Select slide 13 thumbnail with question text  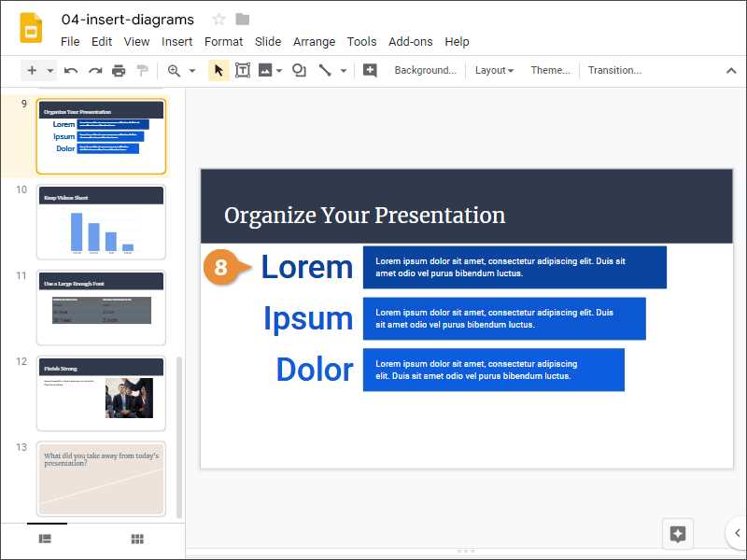pos(101,479)
